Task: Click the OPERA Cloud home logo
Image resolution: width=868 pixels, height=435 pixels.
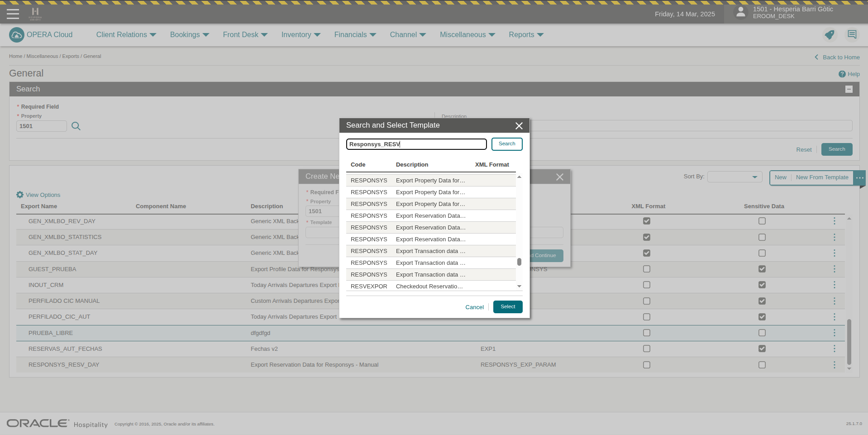Action: coord(17,35)
